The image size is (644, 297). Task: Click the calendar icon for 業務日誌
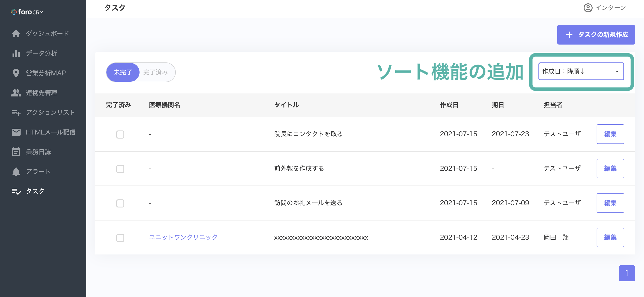pyautogui.click(x=16, y=152)
